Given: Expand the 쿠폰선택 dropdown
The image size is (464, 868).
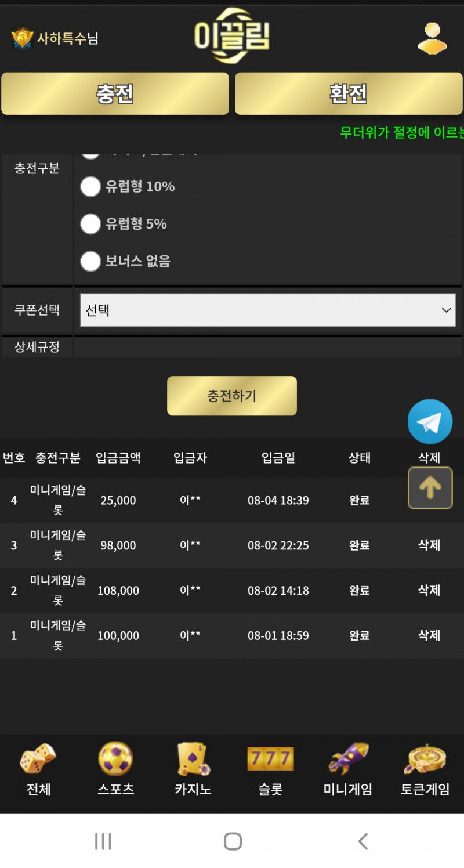Looking at the screenshot, I should coord(267,310).
